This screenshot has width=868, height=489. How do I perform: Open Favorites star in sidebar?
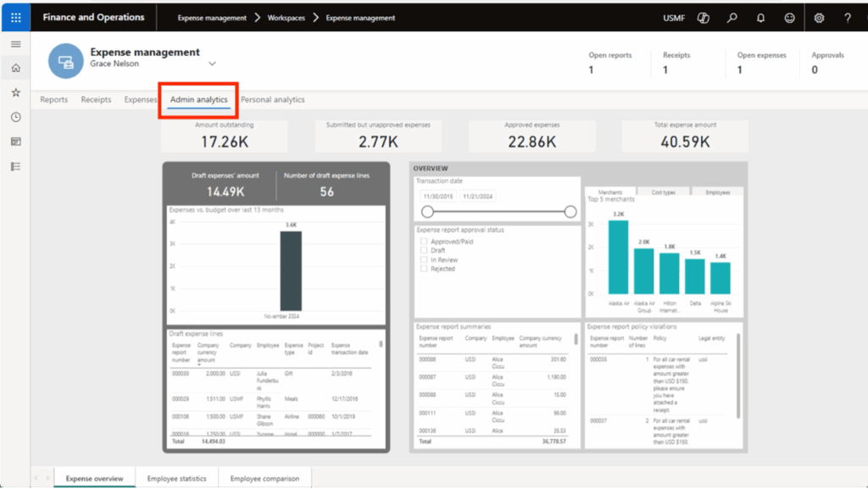pyautogui.click(x=15, y=92)
